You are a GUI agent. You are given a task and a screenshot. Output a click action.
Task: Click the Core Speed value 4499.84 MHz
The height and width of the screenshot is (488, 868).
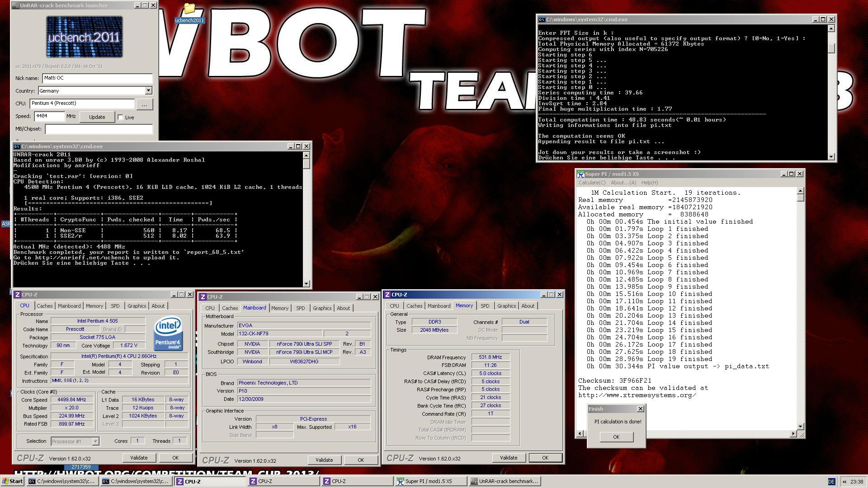pyautogui.click(x=72, y=400)
